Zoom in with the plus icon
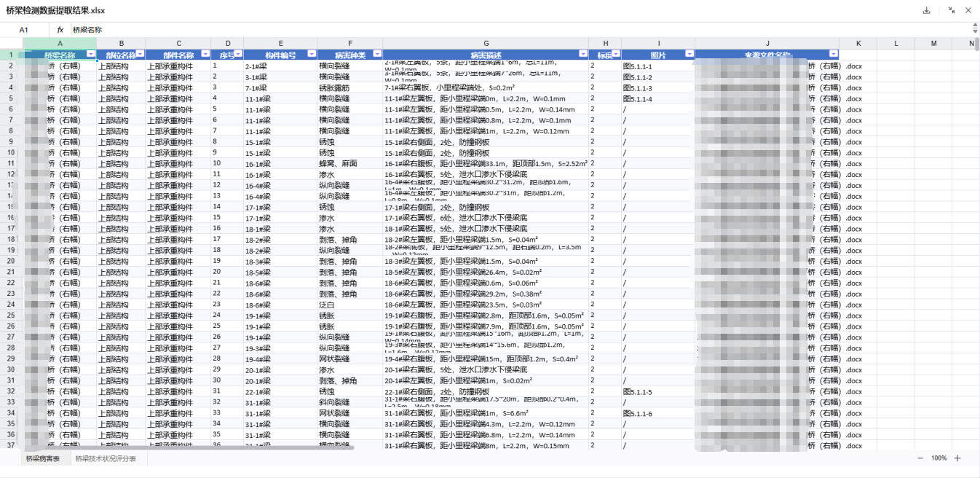 [x=957, y=458]
